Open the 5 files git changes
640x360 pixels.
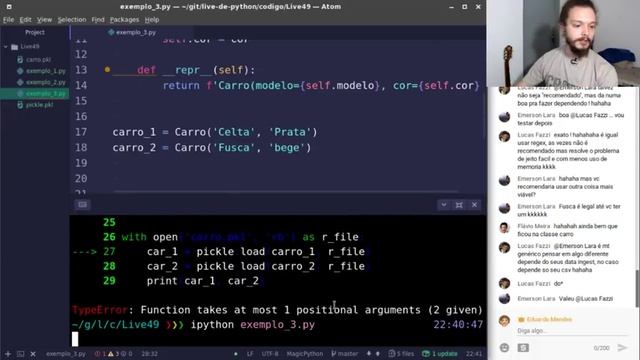[x=401, y=353]
